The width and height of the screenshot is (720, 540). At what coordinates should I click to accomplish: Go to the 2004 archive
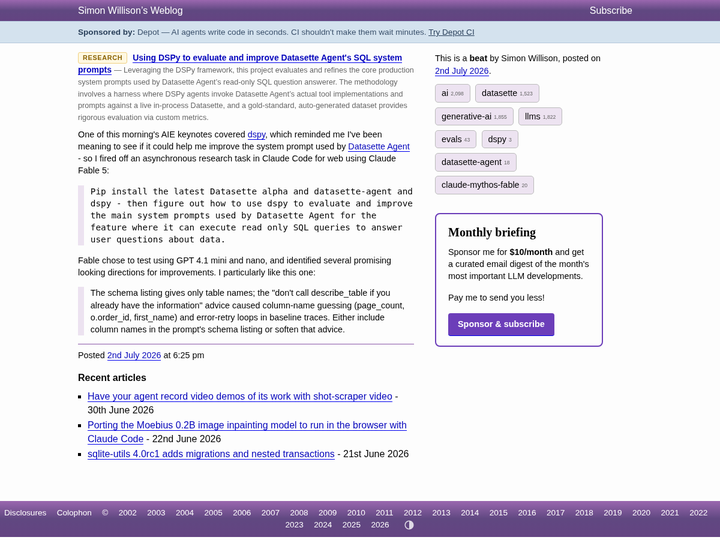185,512
